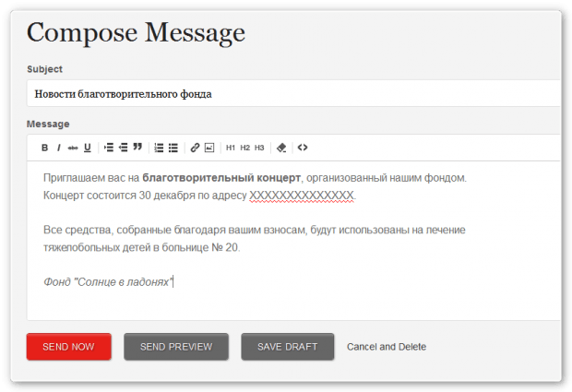Apply italic formatting from the toolbar

(x=58, y=148)
